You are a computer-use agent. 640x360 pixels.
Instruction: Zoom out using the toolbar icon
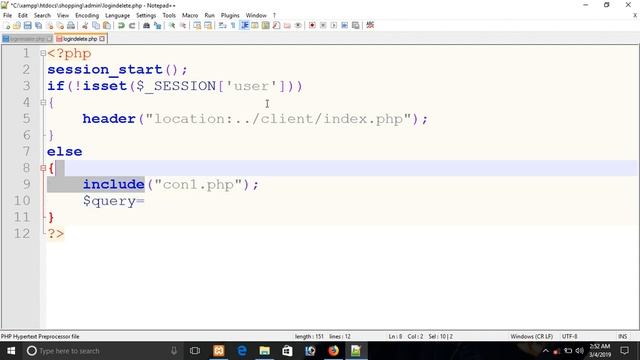(x=183, y=25)
